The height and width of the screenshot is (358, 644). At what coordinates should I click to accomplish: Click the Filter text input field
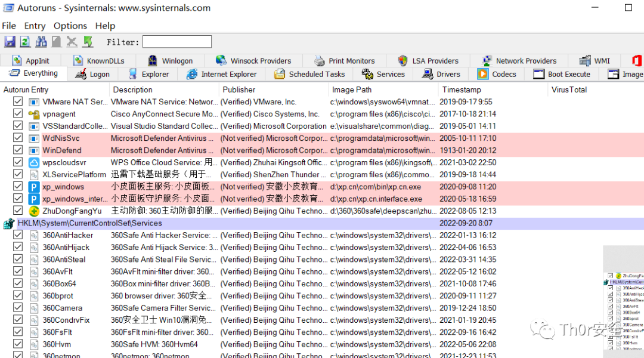[177, 42]
